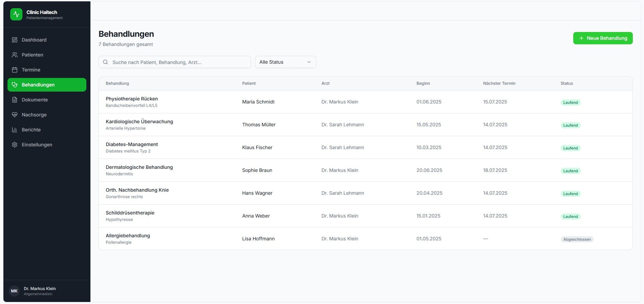Click patient name Sophie Braun
Image resolution: width=644 pixels, height=304 pixels.
[257, 170]
